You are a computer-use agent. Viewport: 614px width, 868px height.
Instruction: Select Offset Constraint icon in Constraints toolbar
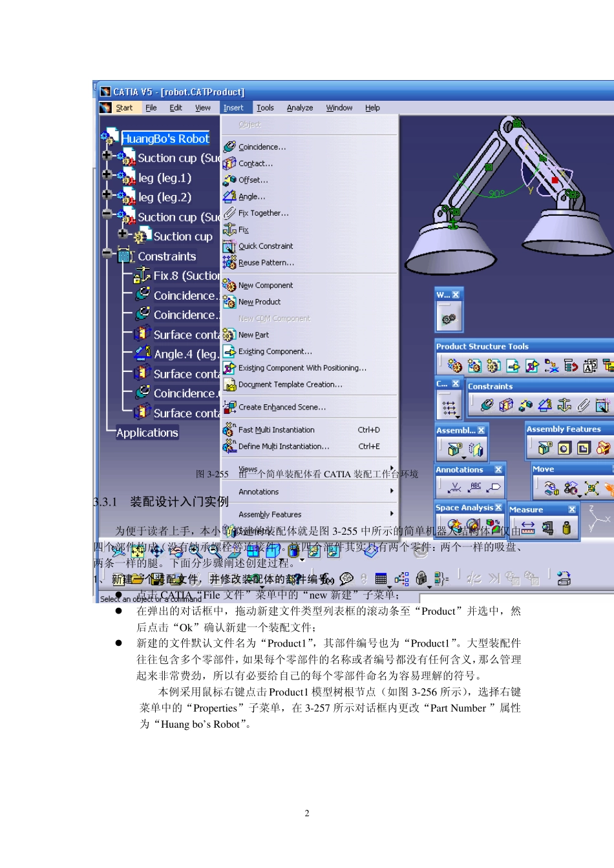525,405
